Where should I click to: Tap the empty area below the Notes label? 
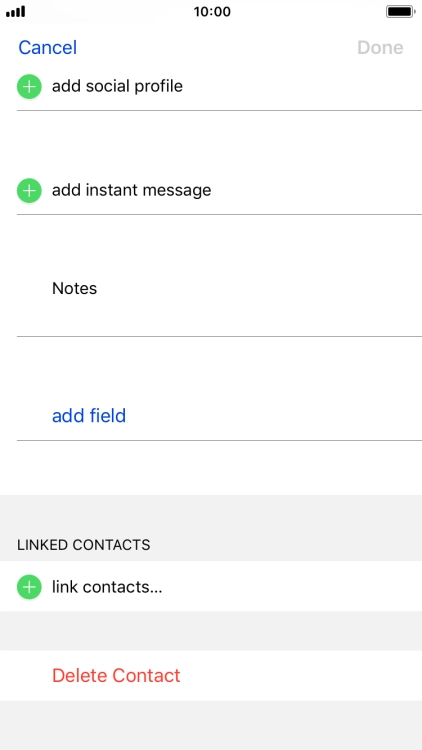point(219,316)
